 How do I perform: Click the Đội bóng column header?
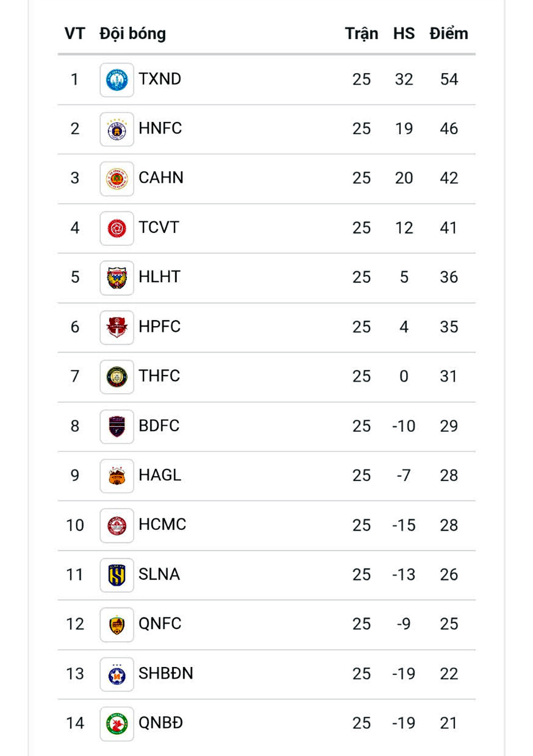133,34
